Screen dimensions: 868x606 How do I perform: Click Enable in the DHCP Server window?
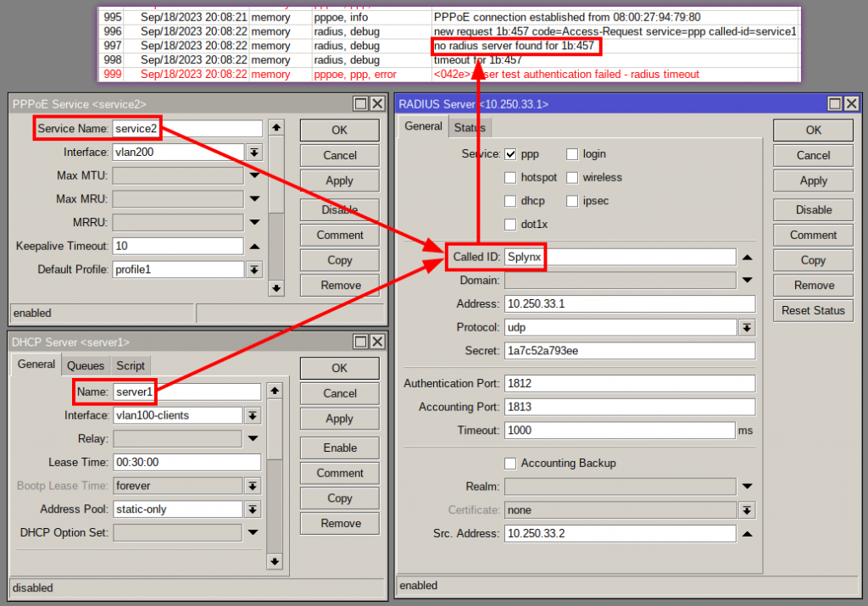tap(338, 448)
